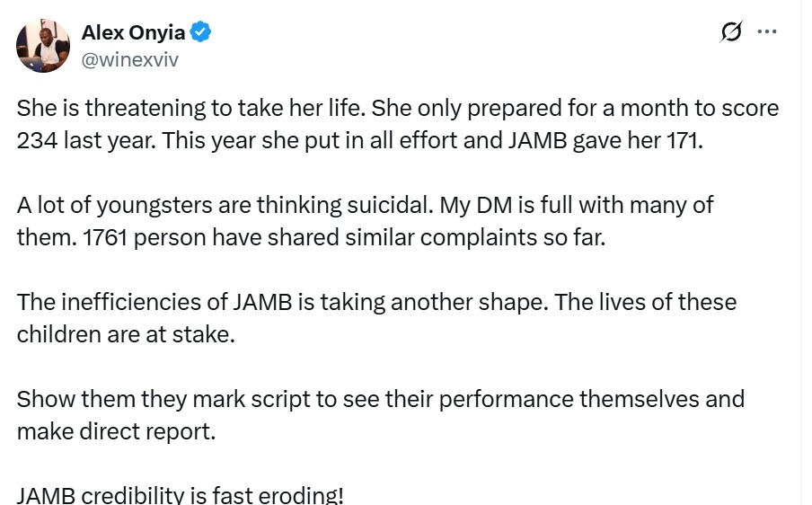Click the line starting "them. 1761 person"
Viewport: 812px width, 505px height.
pyautogui.click(x=311, y=238)
